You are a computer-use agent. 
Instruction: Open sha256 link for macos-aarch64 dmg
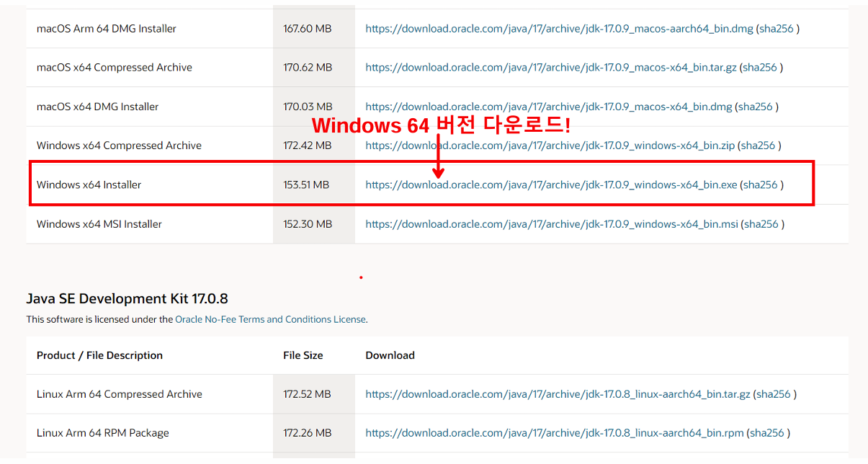point(777,29)
